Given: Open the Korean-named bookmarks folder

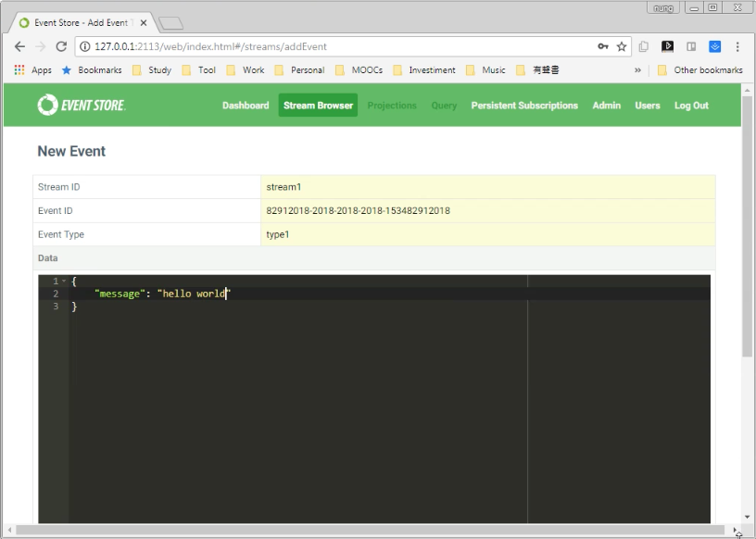Looking at the screenshot, I should coord(537,69).
